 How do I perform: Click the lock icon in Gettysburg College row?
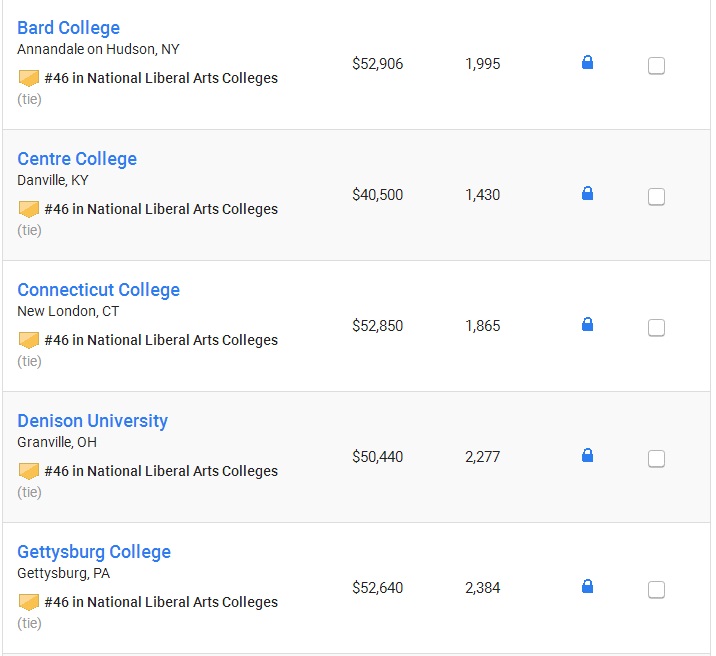coord(587,586)
